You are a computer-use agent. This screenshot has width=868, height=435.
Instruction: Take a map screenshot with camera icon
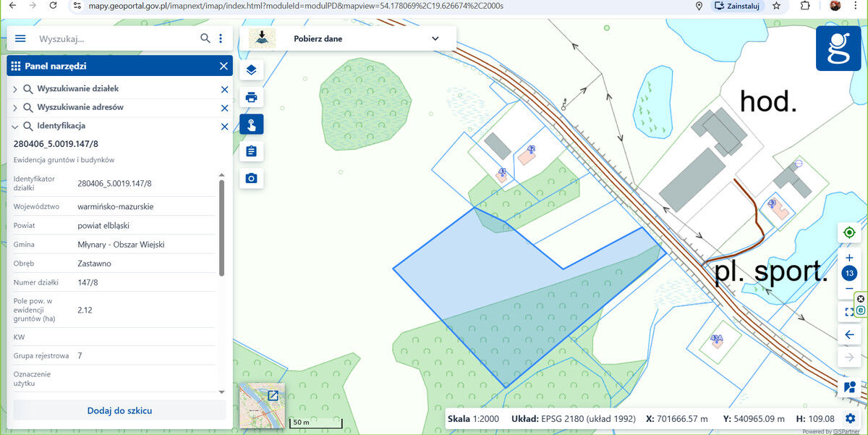pos(251,178)
